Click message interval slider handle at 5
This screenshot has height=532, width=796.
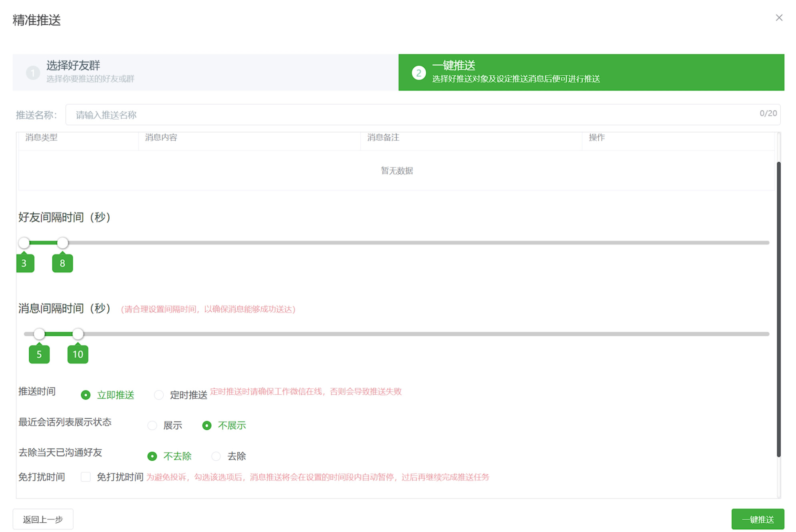(x=39, y=333)
